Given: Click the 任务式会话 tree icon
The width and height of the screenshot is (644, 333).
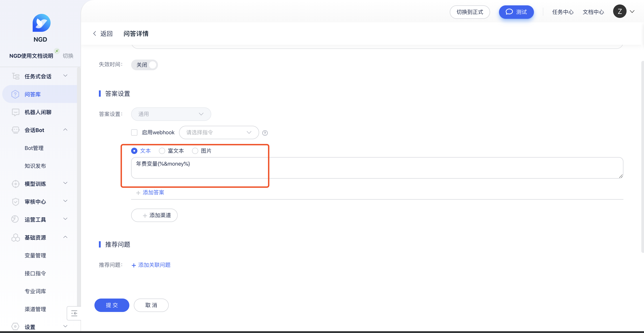Looking at the screenshot, I should pyautogui.click(x=15, y=76).
